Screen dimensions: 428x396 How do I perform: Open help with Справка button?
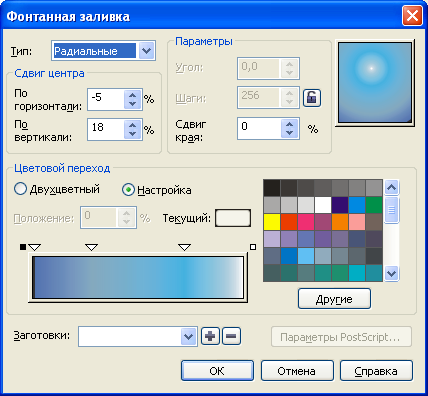coord(376,371)
